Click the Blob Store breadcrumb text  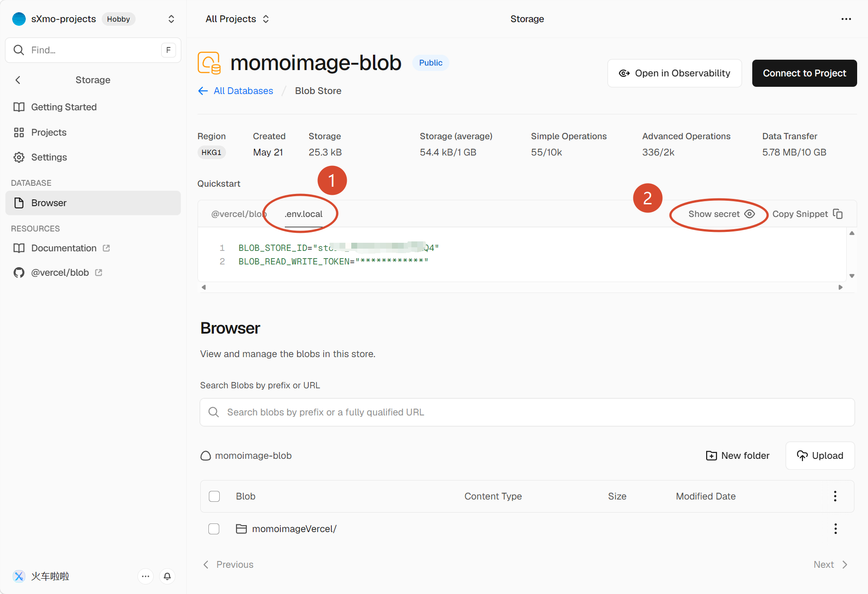pos(318,91)
